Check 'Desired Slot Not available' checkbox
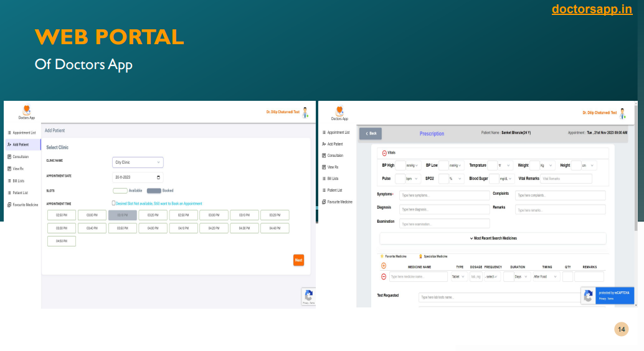Viewport: 644px width, 351px height. point(114,203)
